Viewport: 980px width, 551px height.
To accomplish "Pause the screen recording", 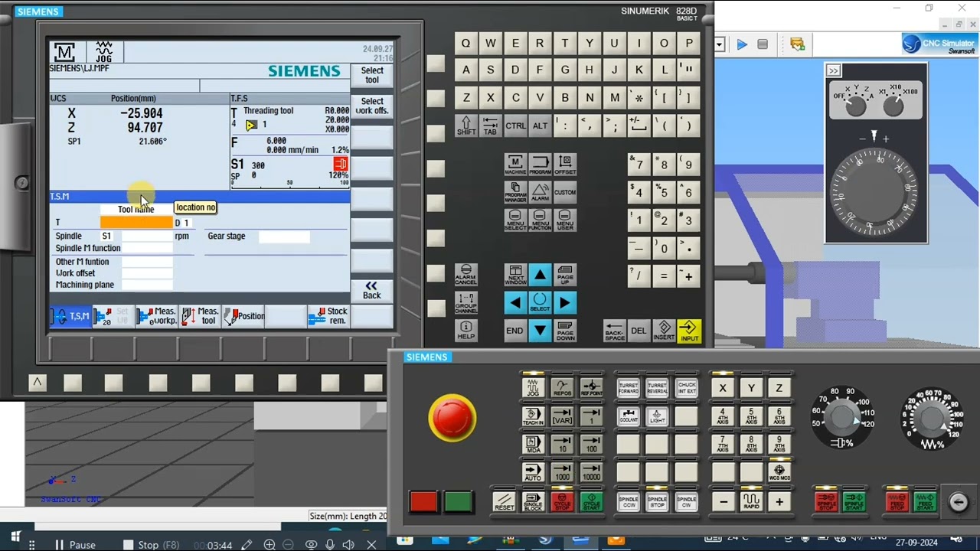I will click(75, 545).
